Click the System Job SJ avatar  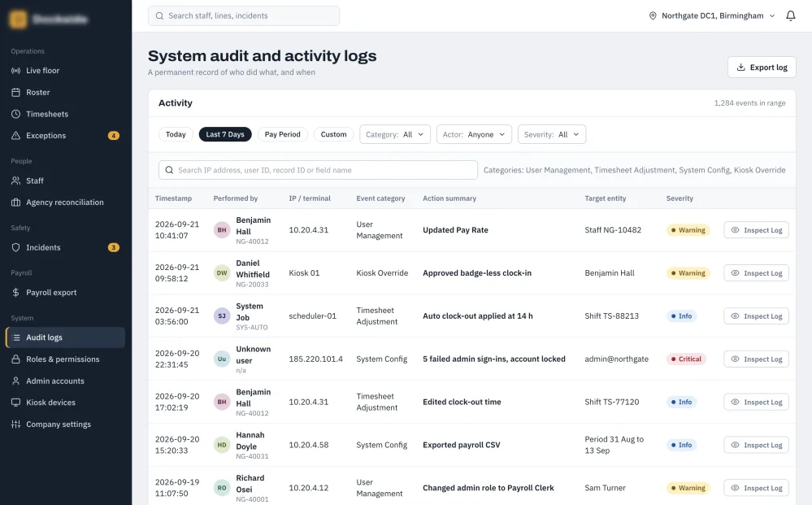point(222,316)
